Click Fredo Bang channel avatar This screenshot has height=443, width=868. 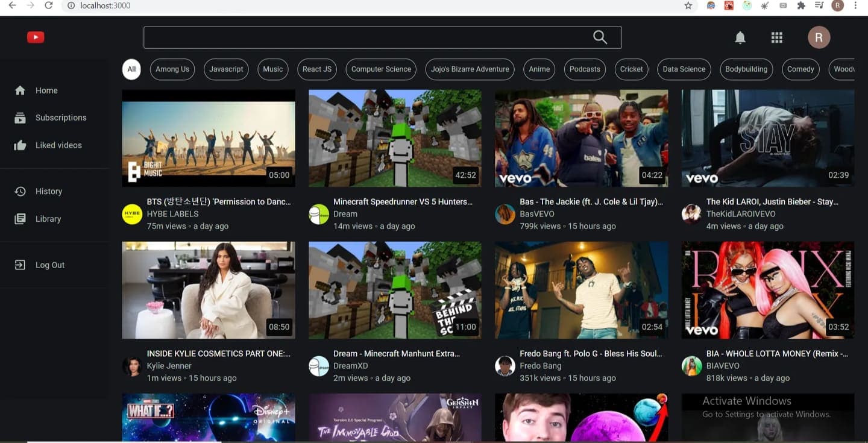click(505, 366)
